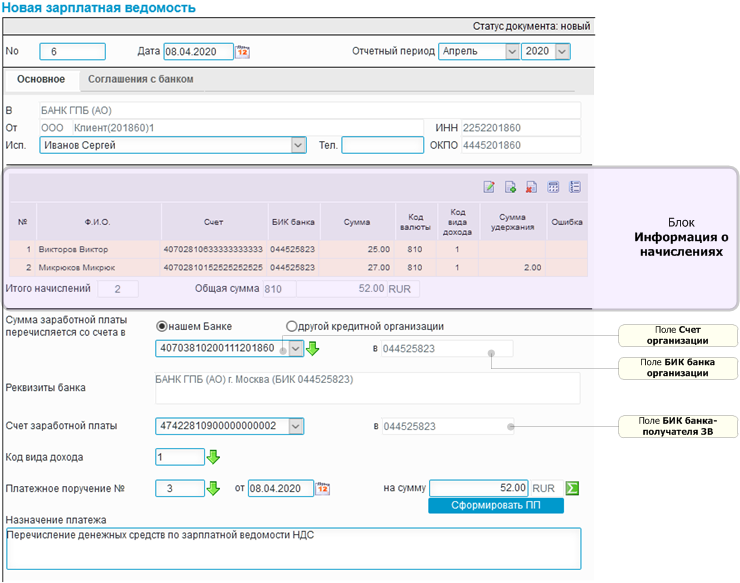Click green icon right of the RUR sum
740x583 pixels.
pos(572,489)
